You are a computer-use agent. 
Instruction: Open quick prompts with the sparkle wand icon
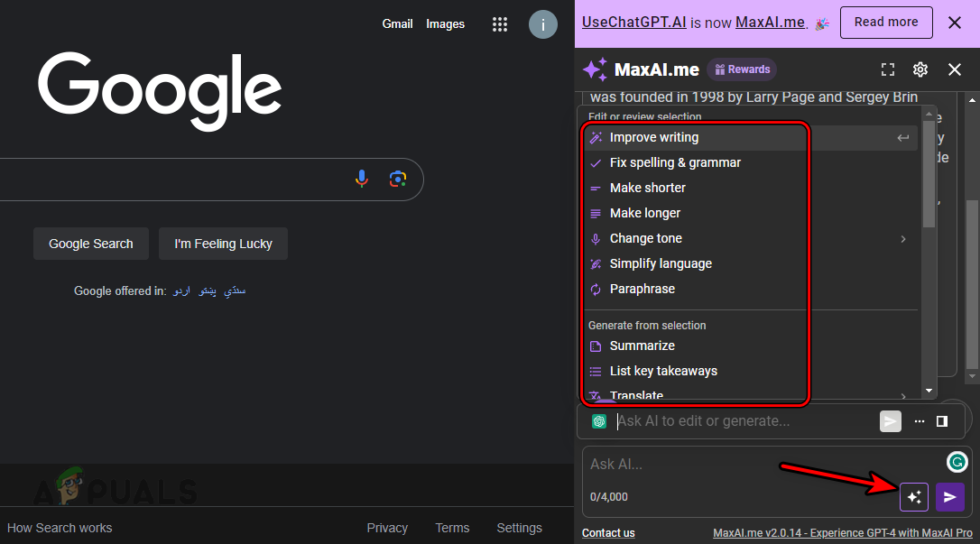click(914, 497)
